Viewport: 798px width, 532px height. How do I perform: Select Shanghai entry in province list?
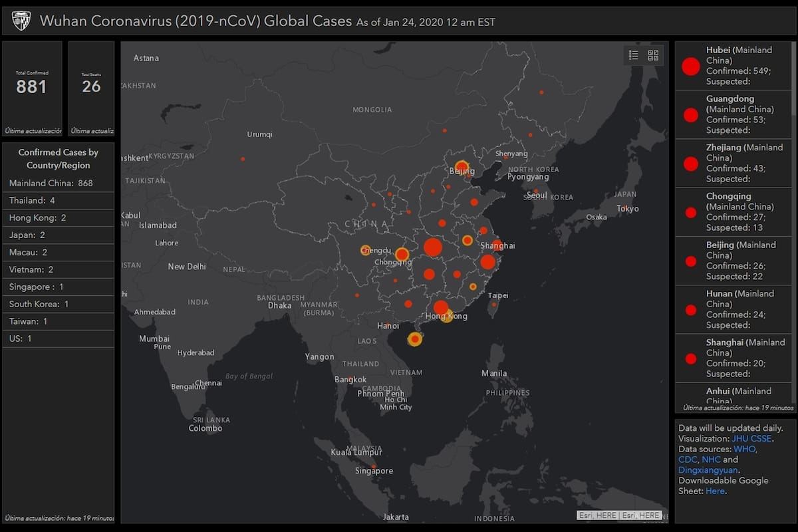click(x=734, y=358)
